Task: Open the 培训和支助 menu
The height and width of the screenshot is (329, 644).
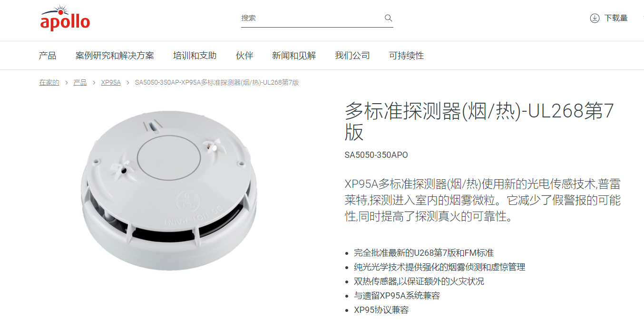Action: (195, 56)
